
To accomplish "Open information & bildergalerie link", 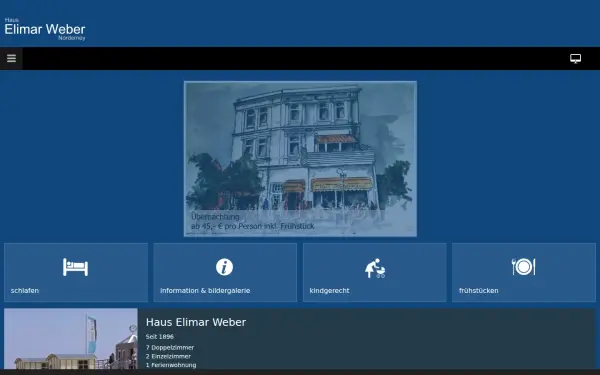I will click(x=205, y=291).
